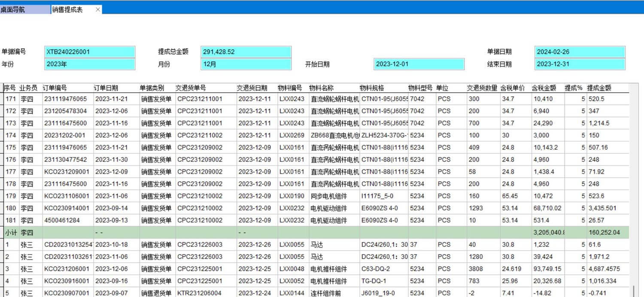Click the 提成总金额 field showing 291,428.52
Screen dimensions: 644x297
point(246,52)
